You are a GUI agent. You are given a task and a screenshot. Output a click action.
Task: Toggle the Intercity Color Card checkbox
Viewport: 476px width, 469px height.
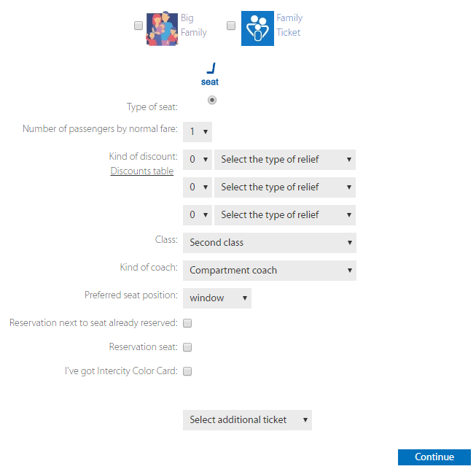pyautogui.click(x=187, y=371)
